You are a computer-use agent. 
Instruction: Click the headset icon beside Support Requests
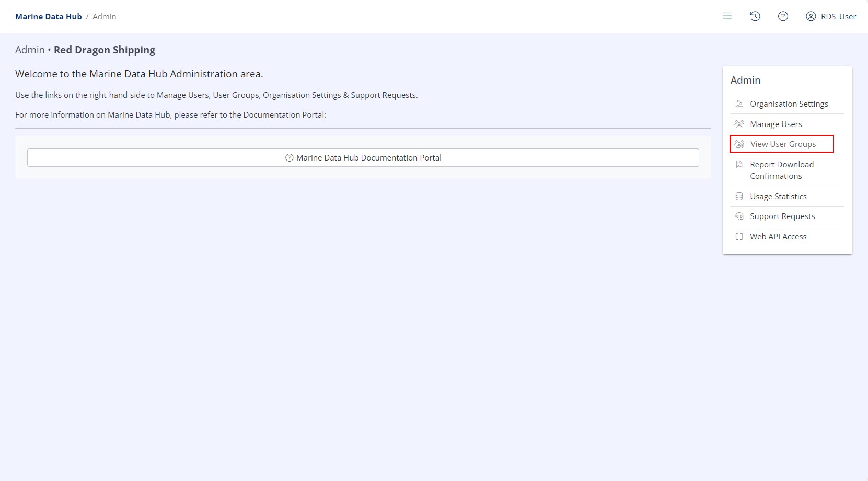click(x=739, y=216)
